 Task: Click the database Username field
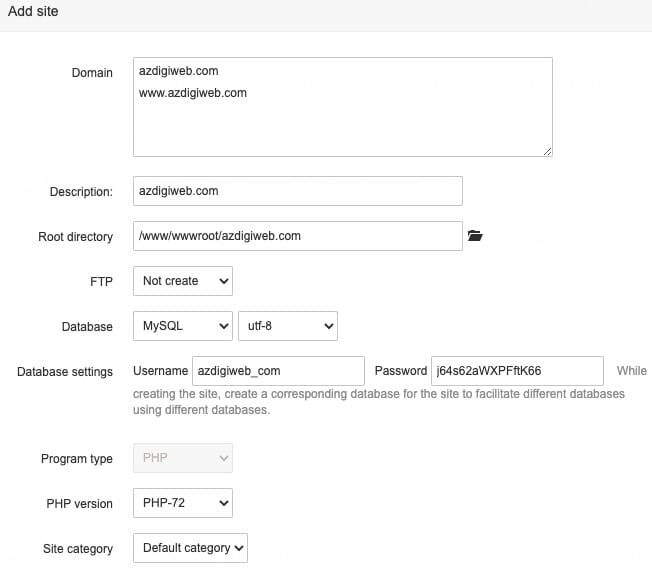coord(278,371)
